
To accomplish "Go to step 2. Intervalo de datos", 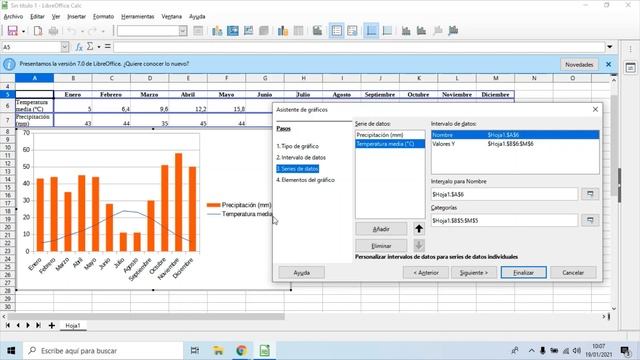I will 301,157.
